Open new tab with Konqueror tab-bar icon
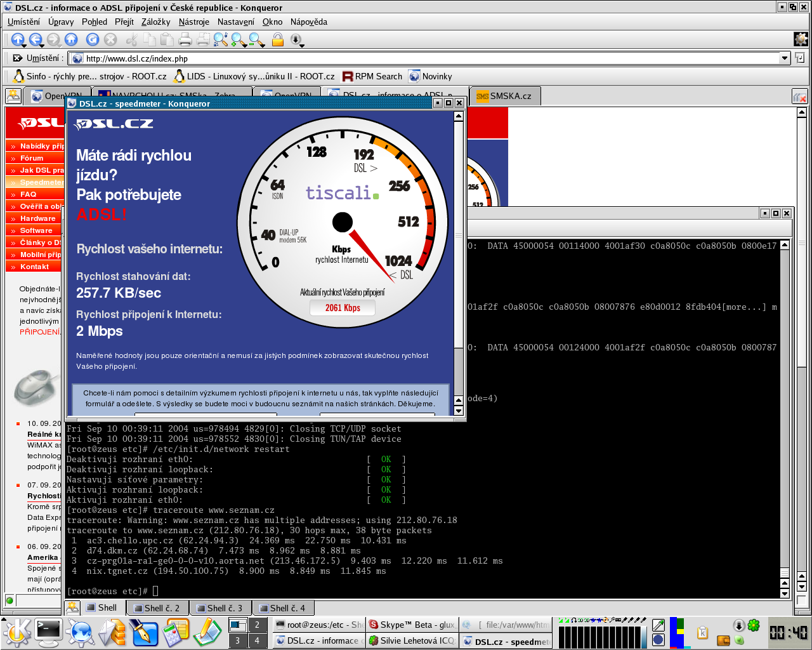812x650 pixels. click(13, 96)
